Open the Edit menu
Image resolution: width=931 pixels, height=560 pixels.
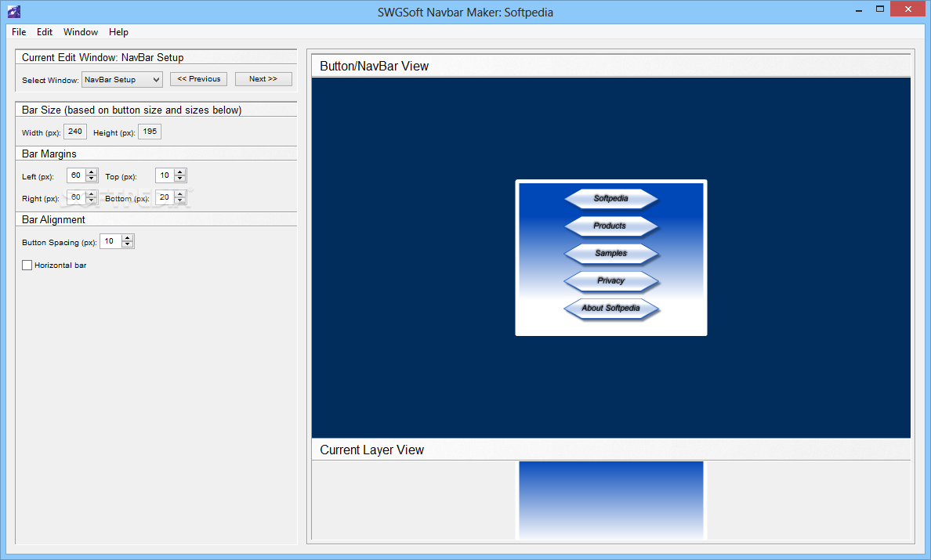tap(45, 32)
